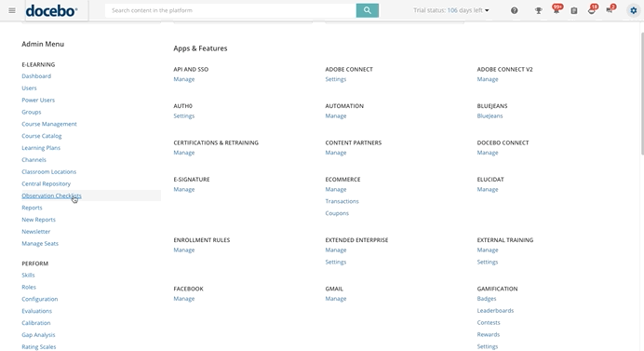Manage Content Partners

(x=336, y=153)
